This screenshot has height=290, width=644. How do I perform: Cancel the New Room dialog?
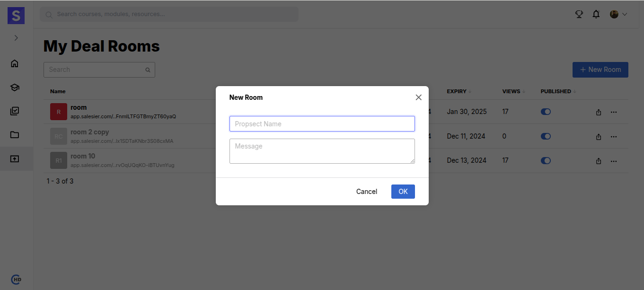tap(366, 192)
